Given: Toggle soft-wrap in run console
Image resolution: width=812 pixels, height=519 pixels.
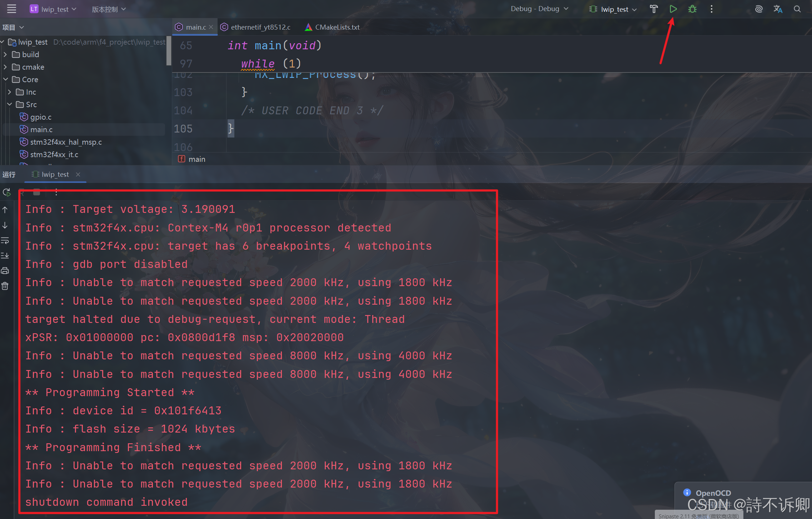Looking at the screenshot, I should coord(5,240).
